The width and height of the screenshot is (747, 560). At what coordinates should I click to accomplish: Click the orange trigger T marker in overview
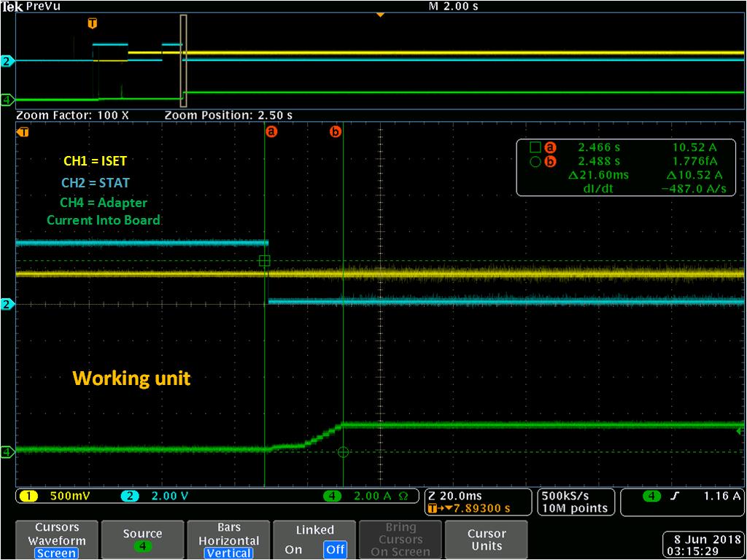pyautogui.click(x=93, y=23)
